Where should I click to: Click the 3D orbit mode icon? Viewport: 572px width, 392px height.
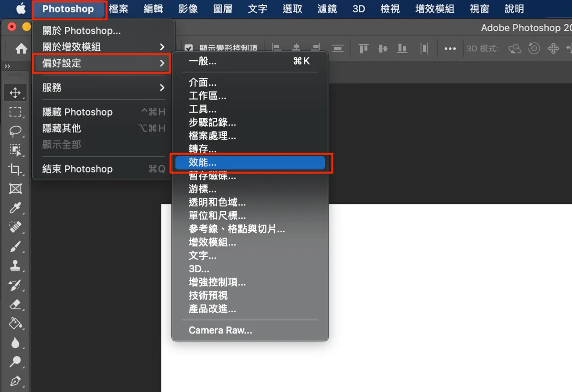tap(515, 48)
